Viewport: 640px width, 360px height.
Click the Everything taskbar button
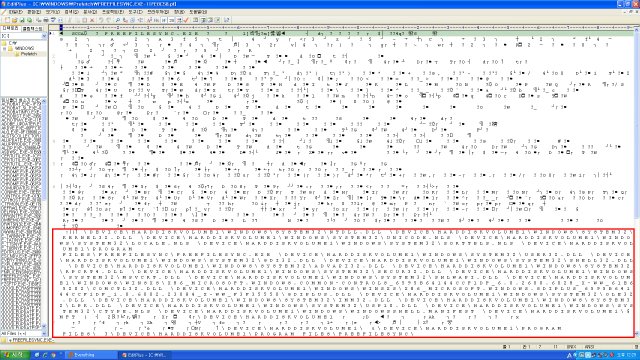pyautogui.click(x=91, y=355)
